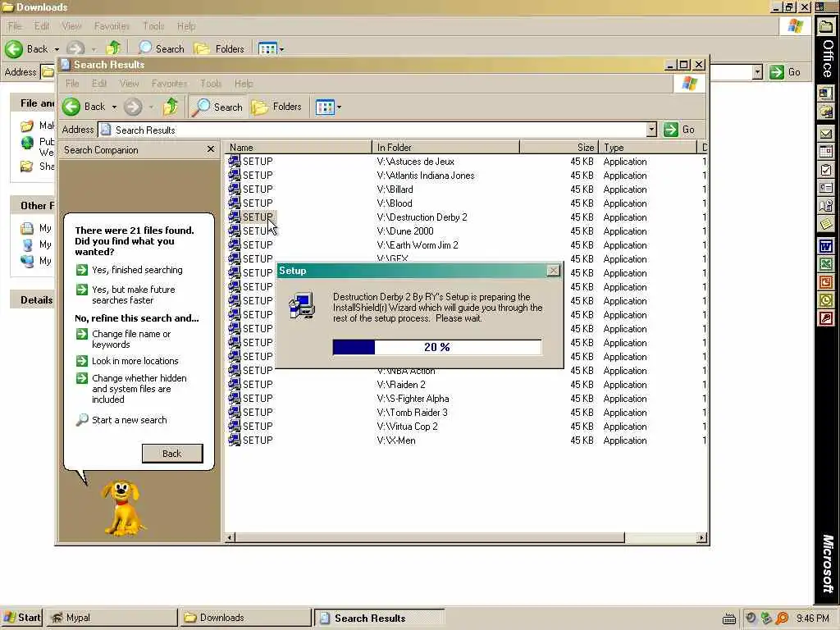
Task: Click the envelope icon on Office shortcut bar
Action: [x=825, y=134]
